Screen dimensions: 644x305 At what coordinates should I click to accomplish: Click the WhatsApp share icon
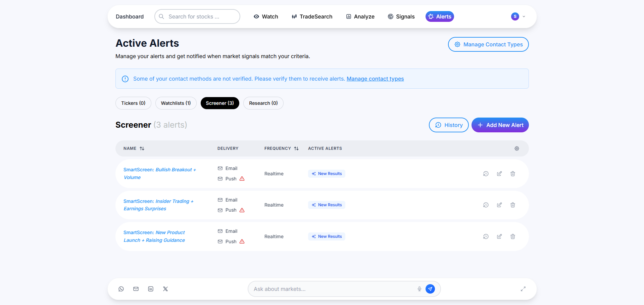[x=121, y=289]
